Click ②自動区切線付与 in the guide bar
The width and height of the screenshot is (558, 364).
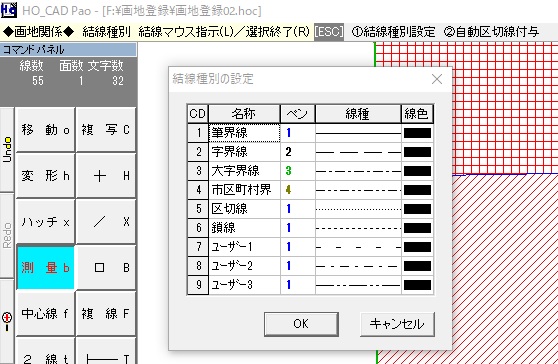[491, 32]
